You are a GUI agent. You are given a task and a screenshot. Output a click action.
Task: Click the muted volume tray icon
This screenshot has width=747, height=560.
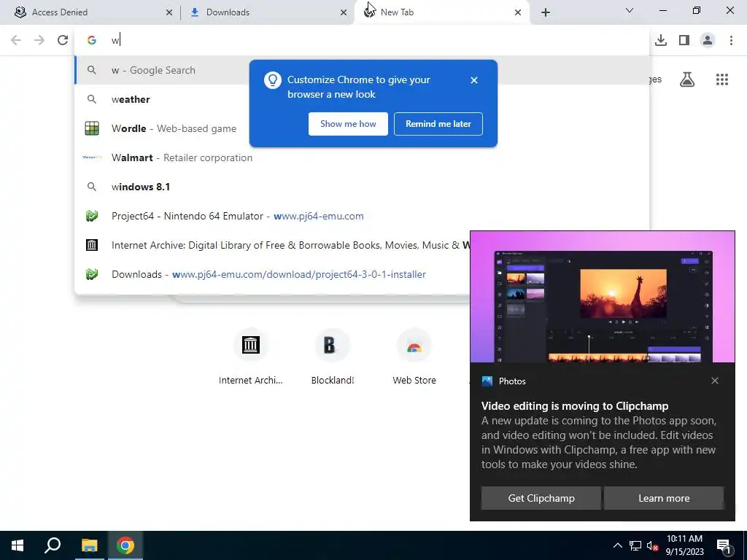[x=652, y=545]
